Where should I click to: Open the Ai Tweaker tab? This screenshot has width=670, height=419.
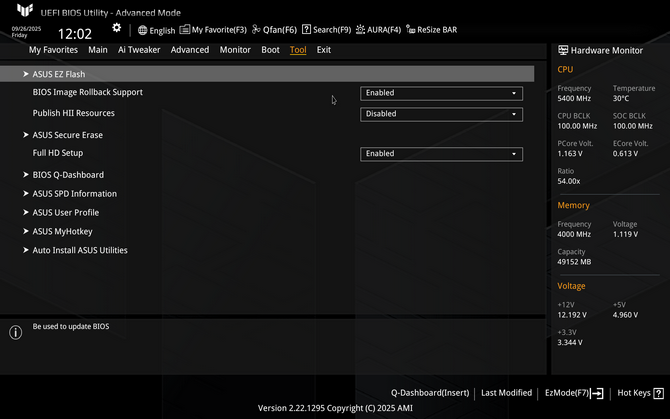[139, 50]
